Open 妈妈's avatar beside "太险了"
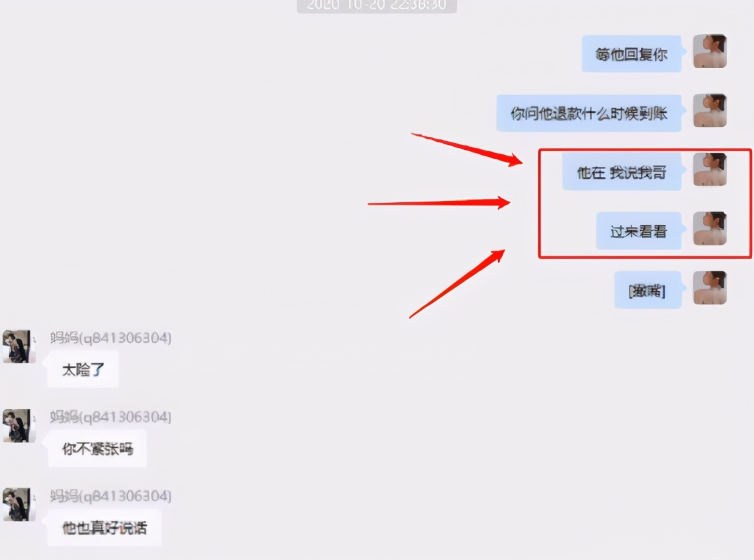 [19, 347]
